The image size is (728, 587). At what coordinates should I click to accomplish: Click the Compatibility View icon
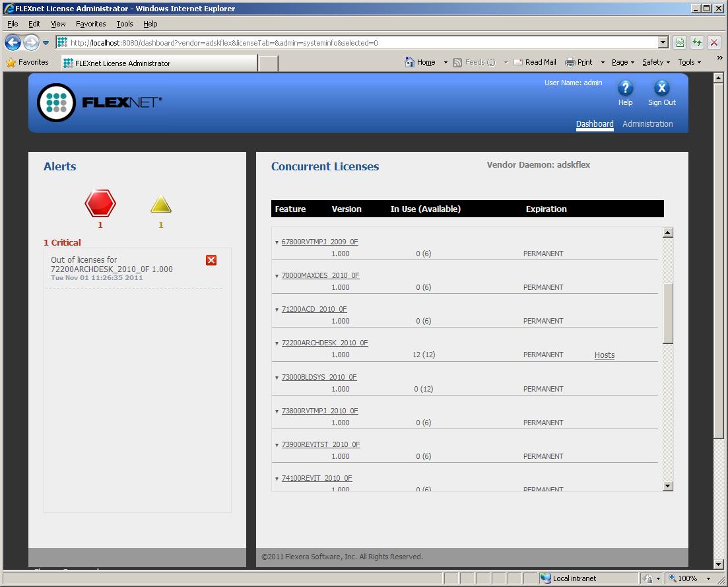pos(680,43)
